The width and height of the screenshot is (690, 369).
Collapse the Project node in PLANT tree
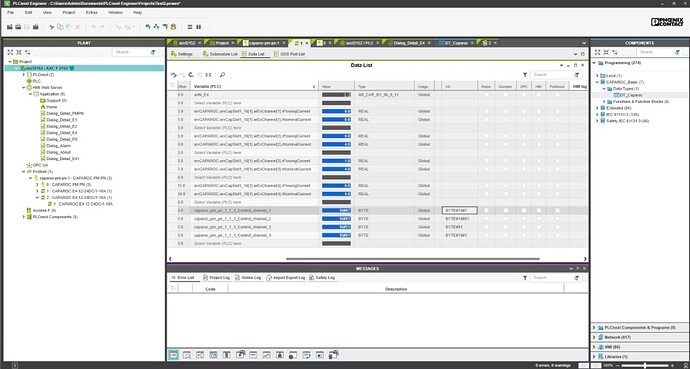tap(10, 62)
